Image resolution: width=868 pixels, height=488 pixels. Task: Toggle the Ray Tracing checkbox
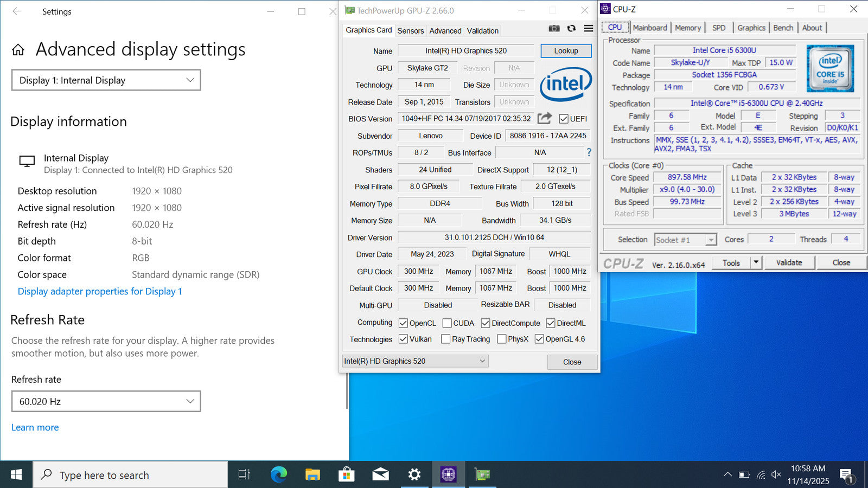tap(445, 339)
